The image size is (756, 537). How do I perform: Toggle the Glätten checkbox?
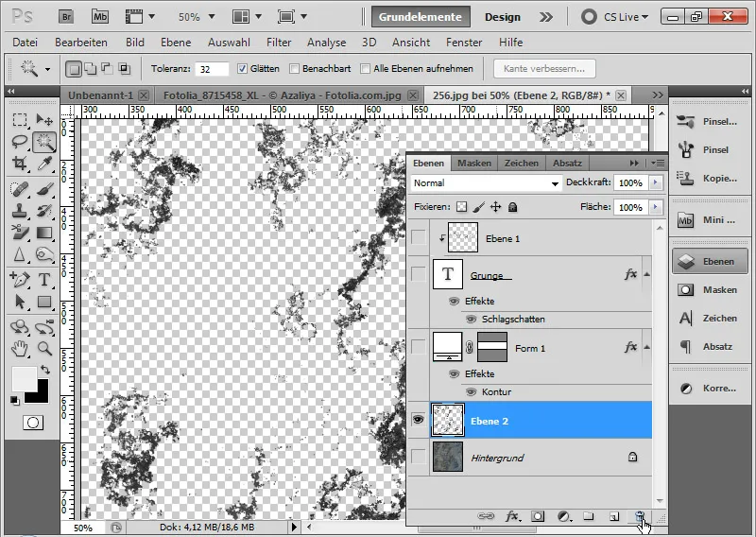(x=242, y=68)
